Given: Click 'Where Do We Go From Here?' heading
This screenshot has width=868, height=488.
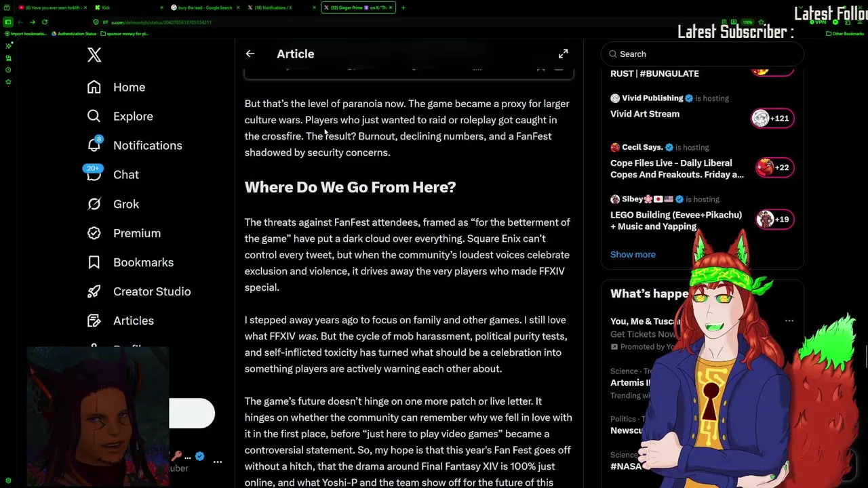Looking at the screenshot, I should click(x=350, y=187).
